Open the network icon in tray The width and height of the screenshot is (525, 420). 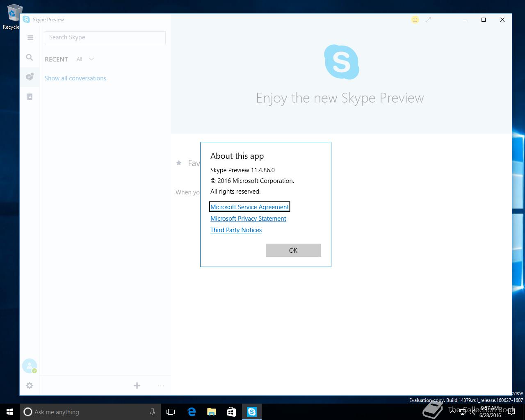[x=462, y=412]
